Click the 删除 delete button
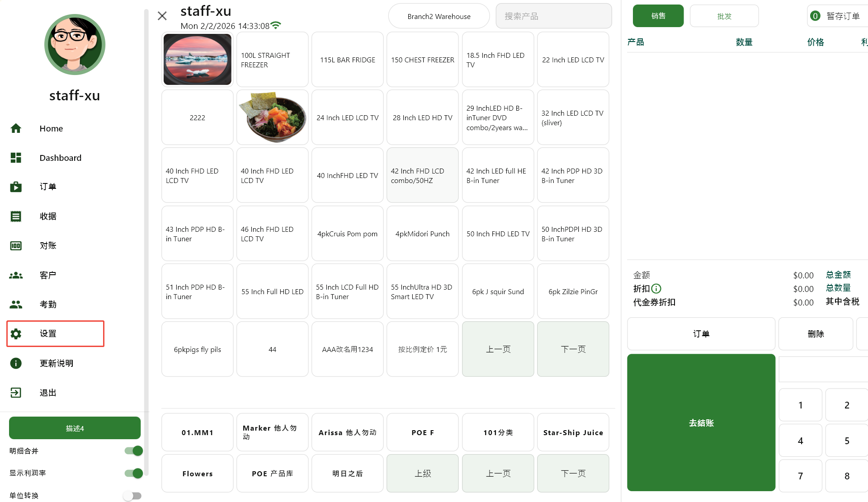The width and height of the screenshot is (868, 502). (x=816, y=334)
